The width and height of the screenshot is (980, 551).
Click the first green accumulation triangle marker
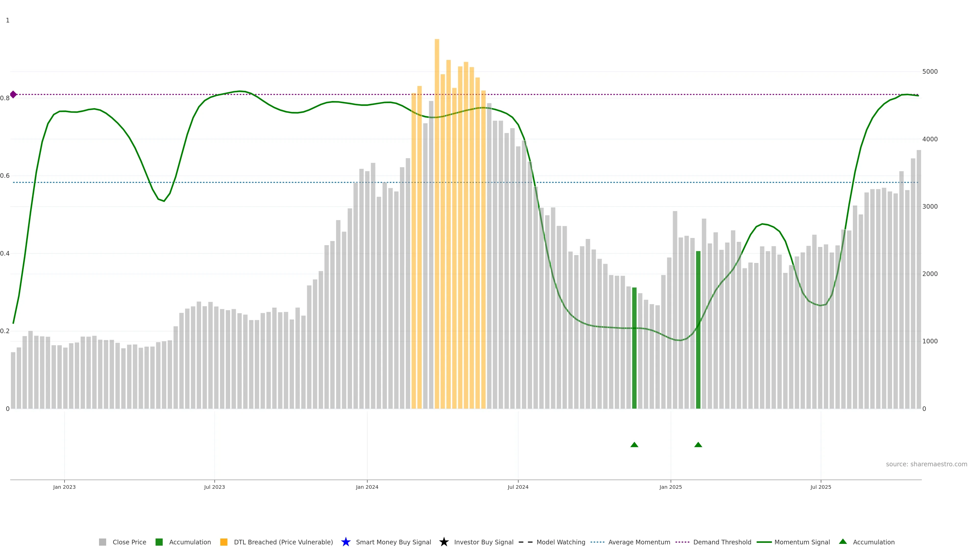click(634, 445)
